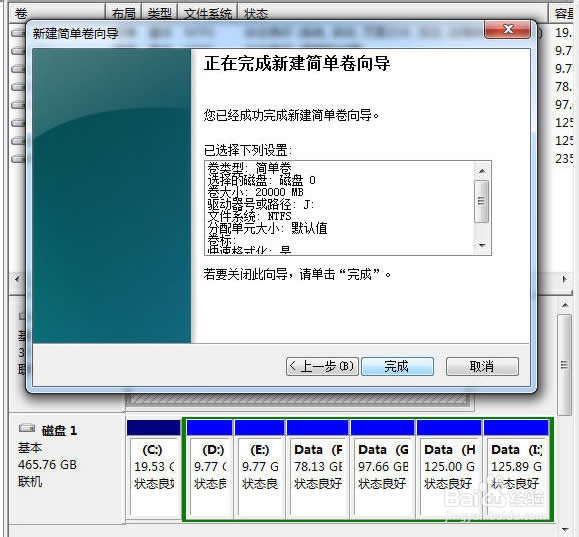Click the settings list scroll-down arrow
This screenshot has width=579, height=537.
point(482,245)
